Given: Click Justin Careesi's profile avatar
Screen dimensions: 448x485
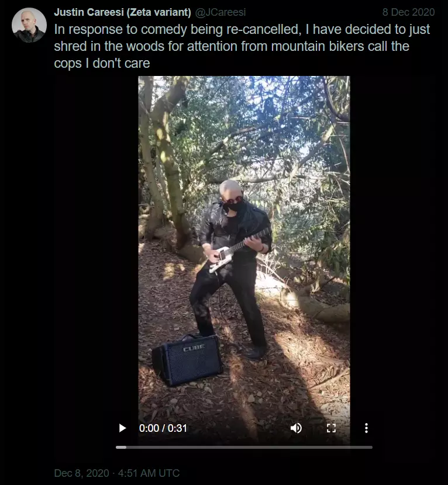Looking at the screenshot, I should pos(29,25).
